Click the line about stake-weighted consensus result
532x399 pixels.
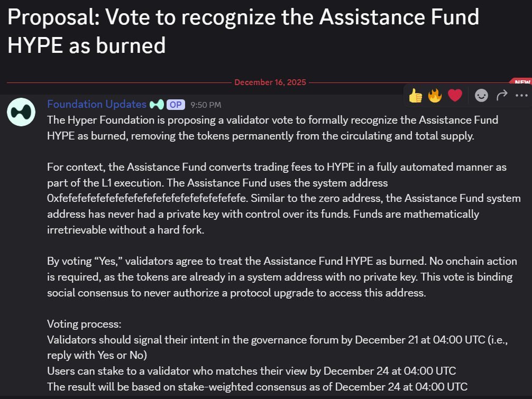pos(257,387)
